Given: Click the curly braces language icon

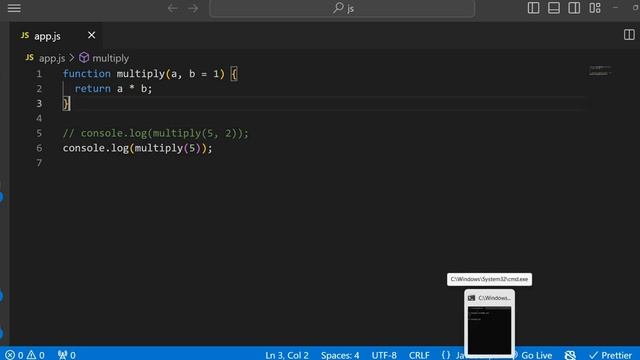Looking at the screenshot, I should pyautogui.click(x=446, y=355).
